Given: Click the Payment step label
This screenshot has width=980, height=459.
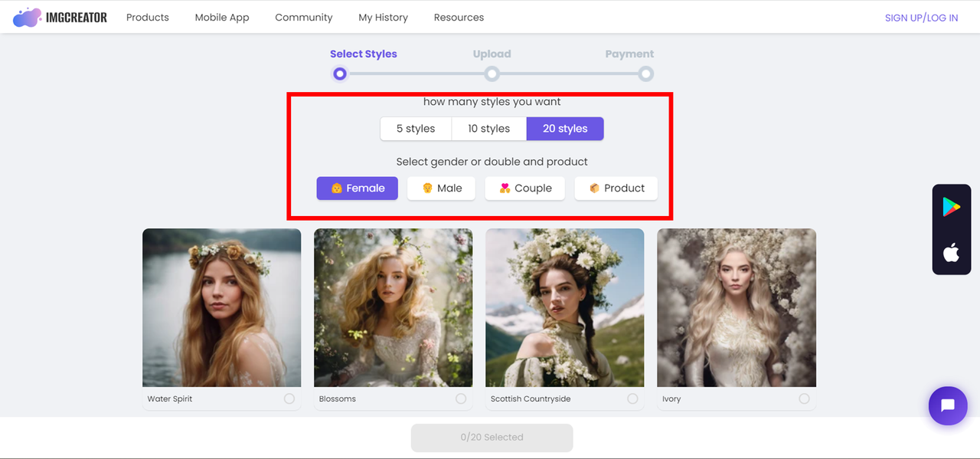Looking at the screenshot, I should click(629, 54).
